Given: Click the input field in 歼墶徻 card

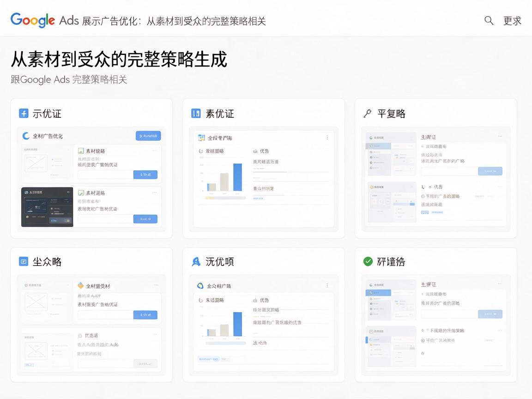Looking at the screenshot, I should click(x=449, y=314).
